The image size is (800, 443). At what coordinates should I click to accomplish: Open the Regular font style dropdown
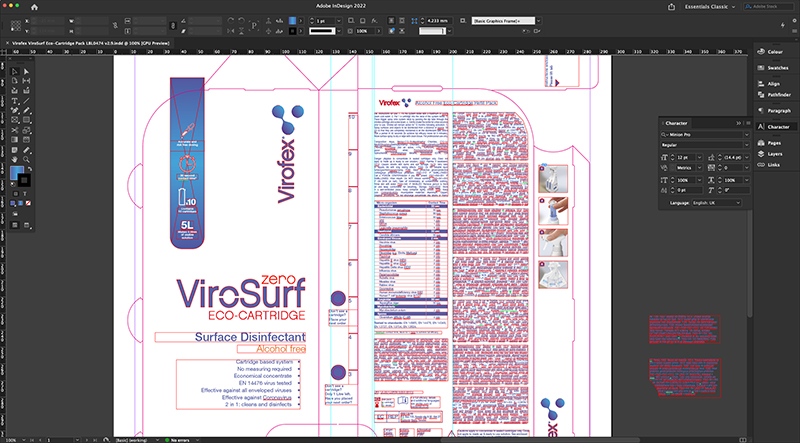[x=747, y=145]
